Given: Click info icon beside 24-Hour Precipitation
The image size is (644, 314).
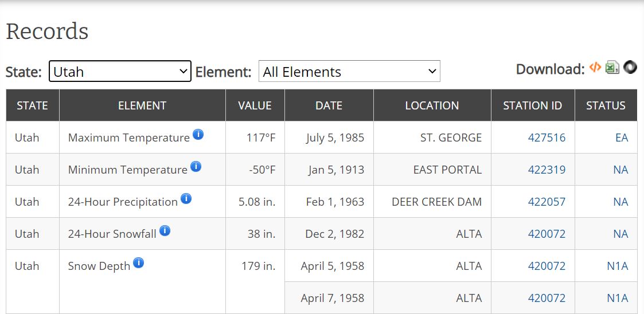Looking at the screenshot, I should [x=186, y=199].
